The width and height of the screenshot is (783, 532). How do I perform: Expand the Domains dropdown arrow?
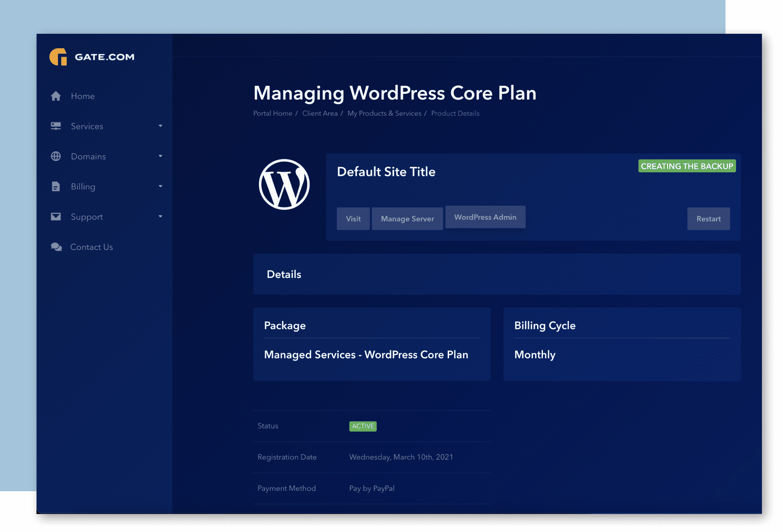160,157
